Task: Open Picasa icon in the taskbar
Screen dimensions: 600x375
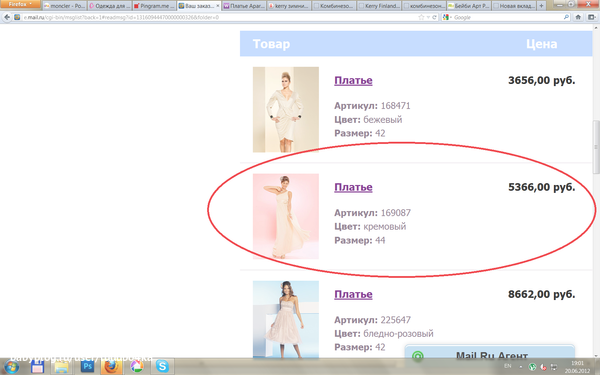Action: coord(137,367)
